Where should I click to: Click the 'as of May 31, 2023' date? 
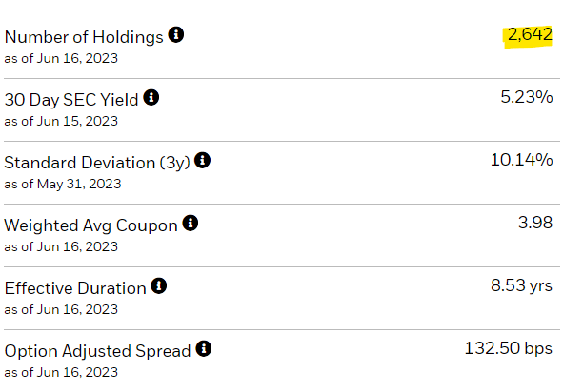point(63,185)
